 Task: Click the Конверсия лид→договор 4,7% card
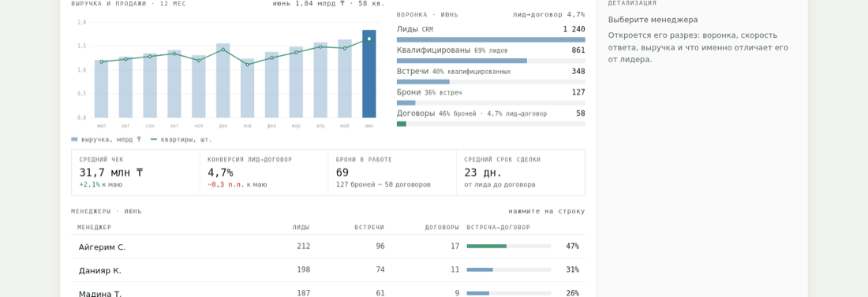click(264, 173)
